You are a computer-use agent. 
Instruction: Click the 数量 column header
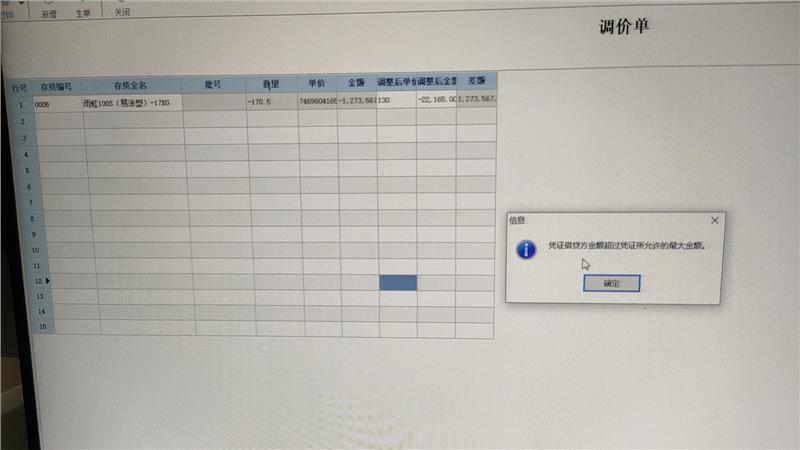[270, 84]
